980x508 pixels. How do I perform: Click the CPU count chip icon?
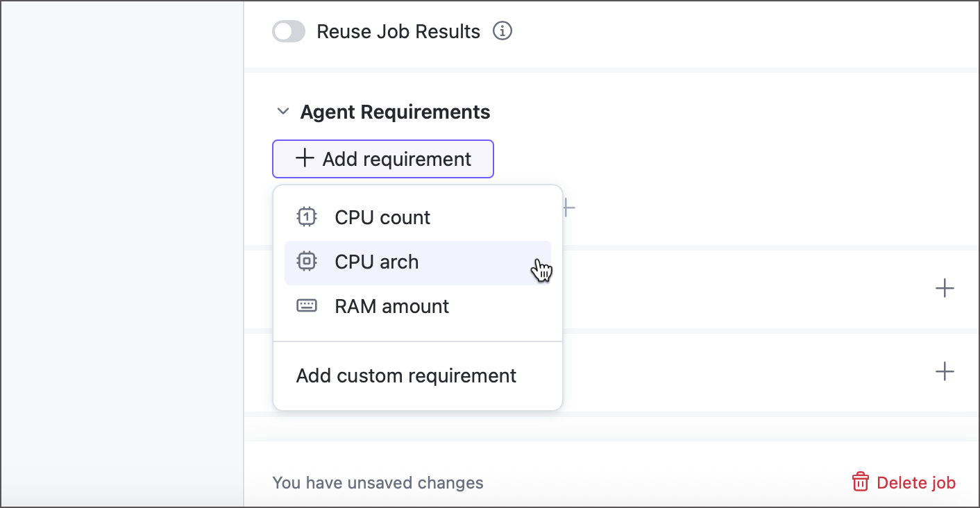(307, 217)
